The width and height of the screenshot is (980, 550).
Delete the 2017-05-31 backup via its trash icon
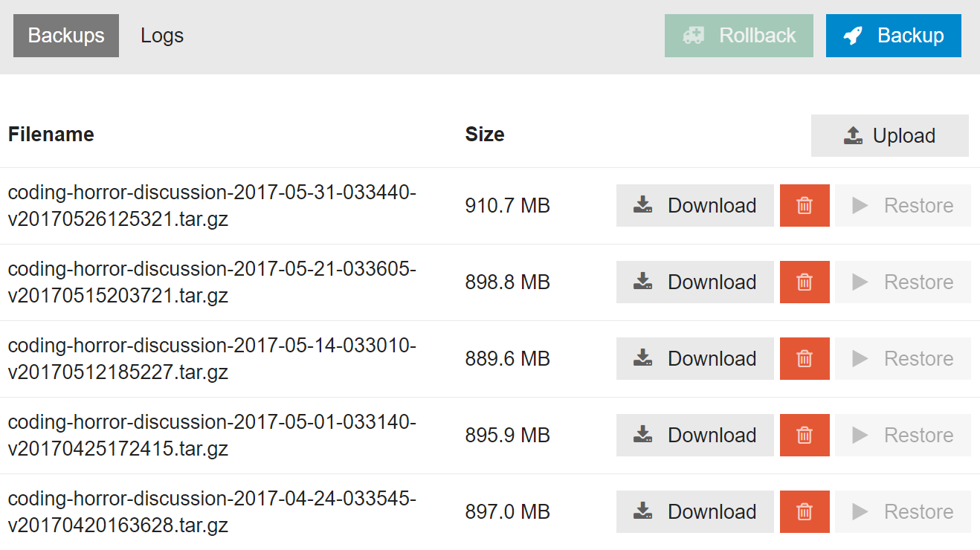(x=805, y=205)
